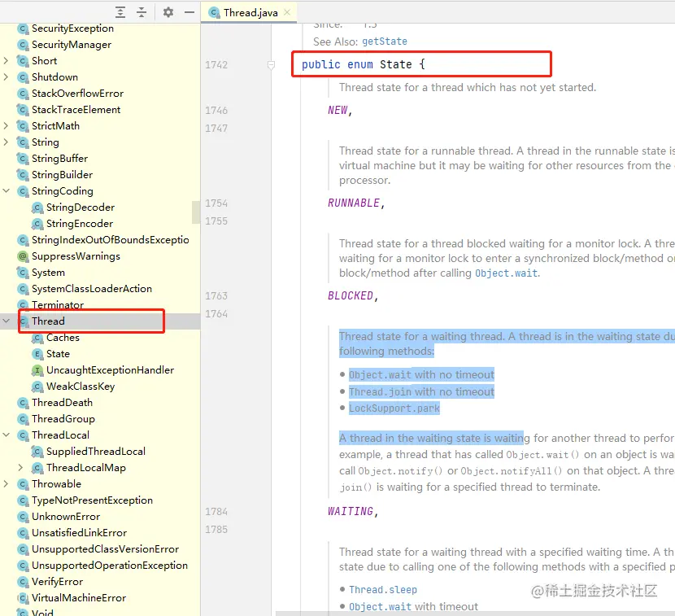Collapse the ThreadLocal class node
This screenshot has width=675, height=616.
pyautogui.click(x=6, y=435)
